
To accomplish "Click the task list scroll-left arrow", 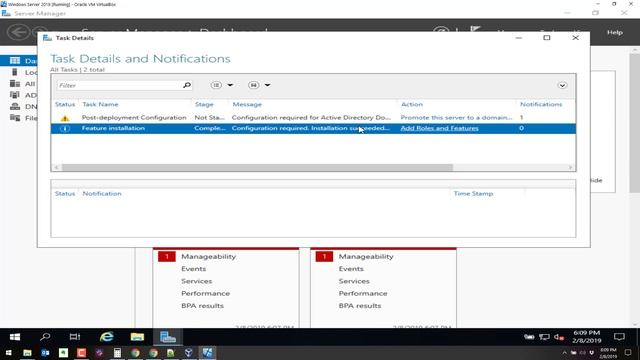I will 56,167.
